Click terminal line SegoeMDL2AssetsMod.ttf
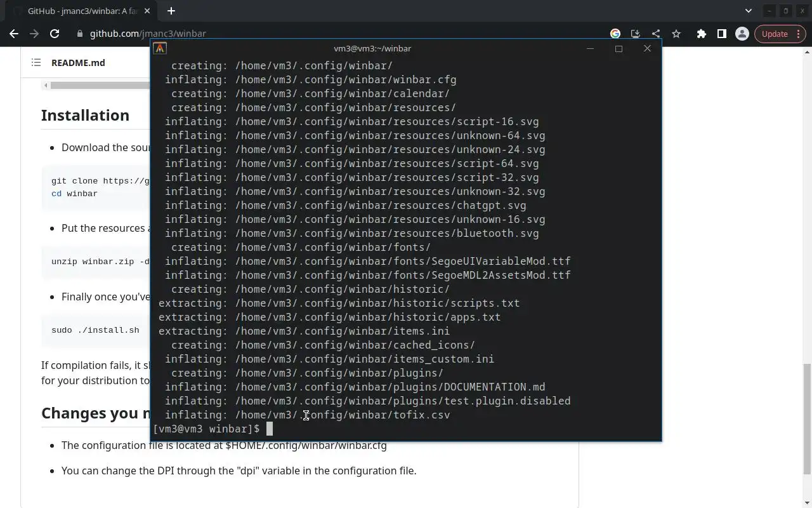The height and width of the screenshot is (508, 812). coord(368,275)
